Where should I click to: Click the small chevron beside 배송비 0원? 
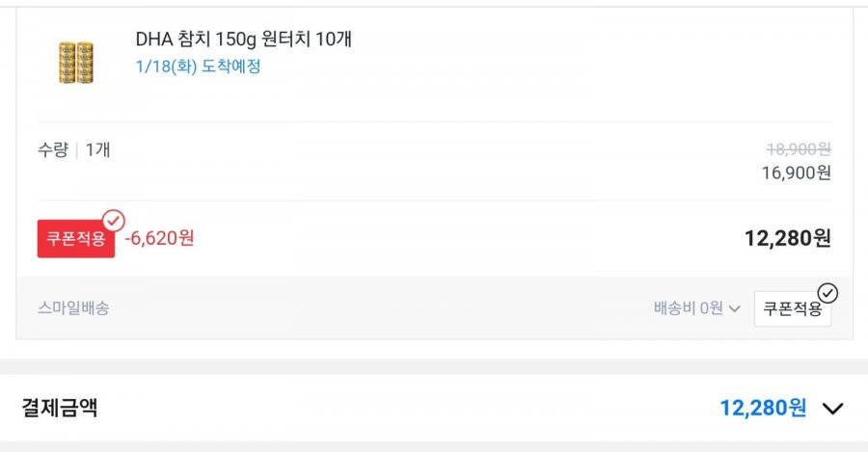point(735,308)
